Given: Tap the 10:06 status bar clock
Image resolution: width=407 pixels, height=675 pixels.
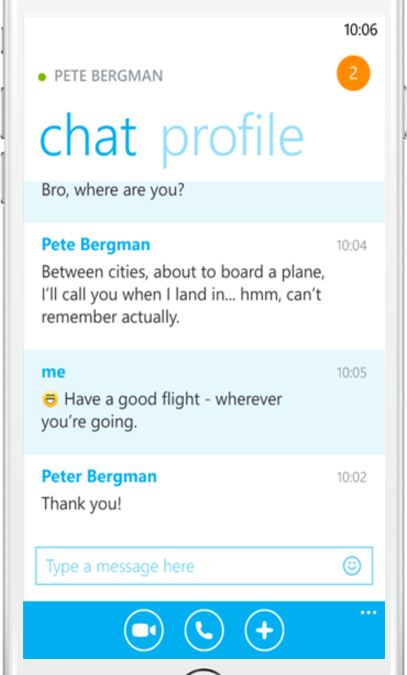Looking at the screenshot, I should [x=360, y=30].
